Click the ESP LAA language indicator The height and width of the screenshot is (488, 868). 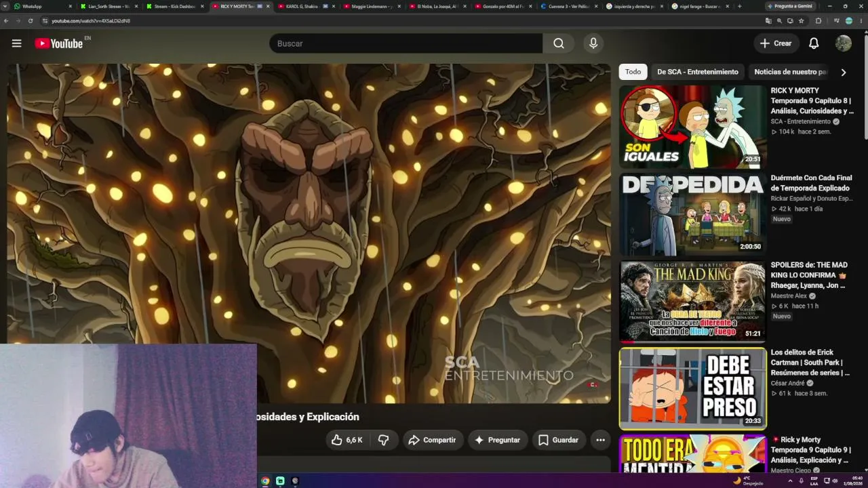click(x=814, y=481)
